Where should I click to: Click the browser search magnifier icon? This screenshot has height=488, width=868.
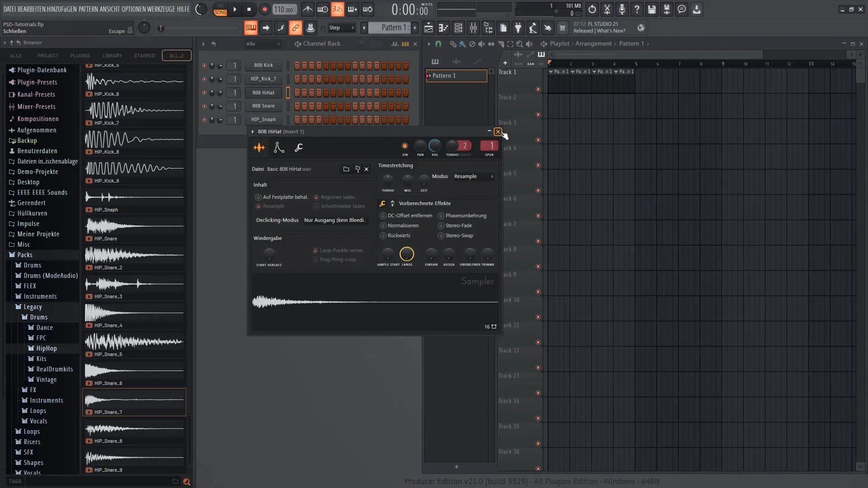186,482
